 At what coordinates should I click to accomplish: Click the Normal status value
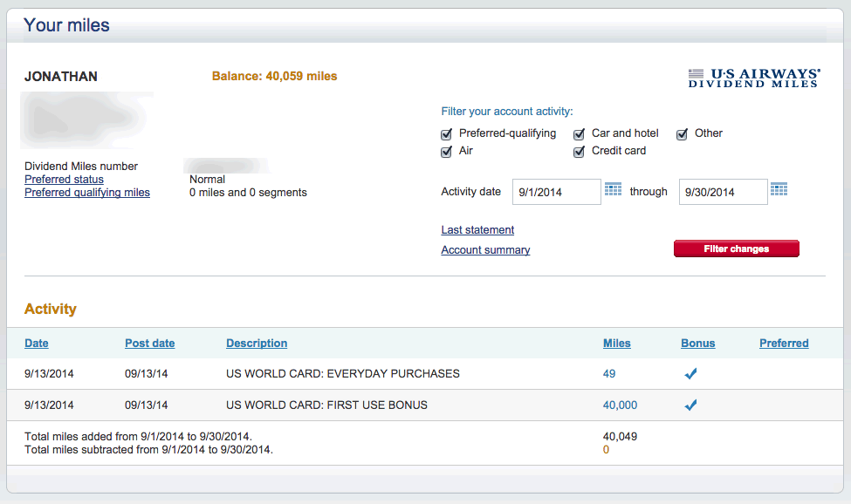click(x=208, y=180)
